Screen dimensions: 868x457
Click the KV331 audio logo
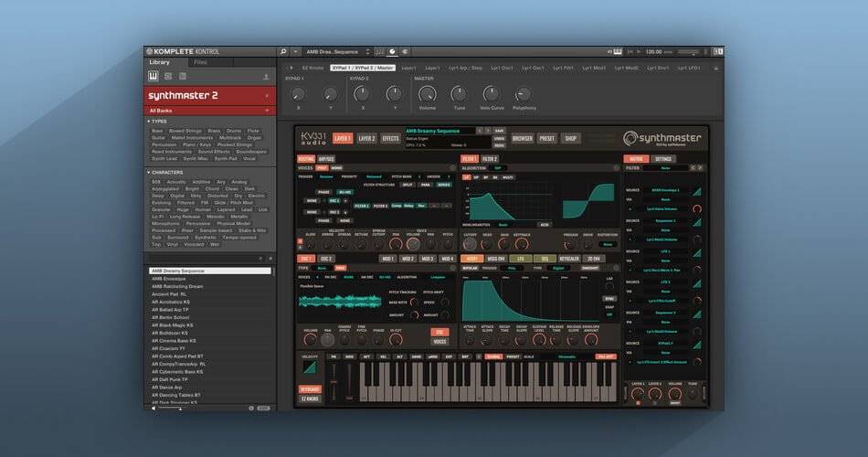313,139
